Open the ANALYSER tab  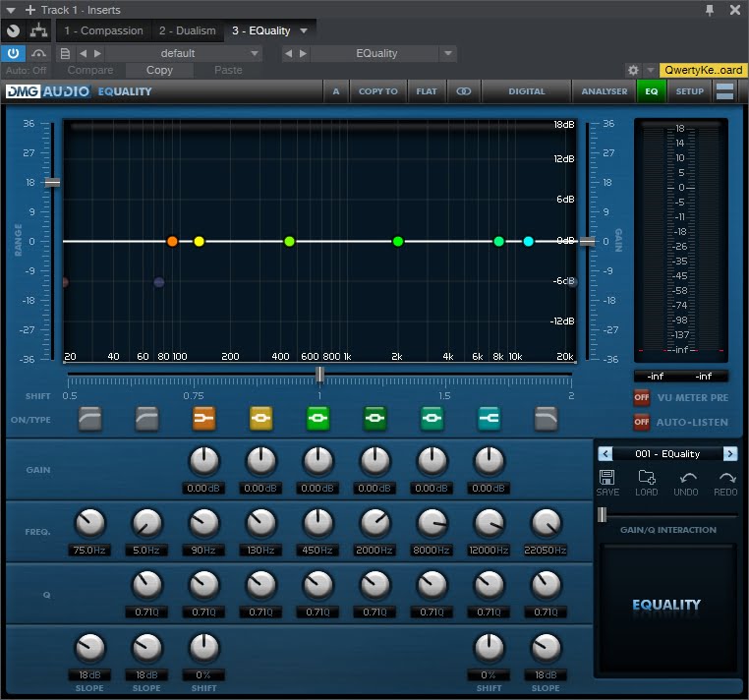tap(605, 91)
